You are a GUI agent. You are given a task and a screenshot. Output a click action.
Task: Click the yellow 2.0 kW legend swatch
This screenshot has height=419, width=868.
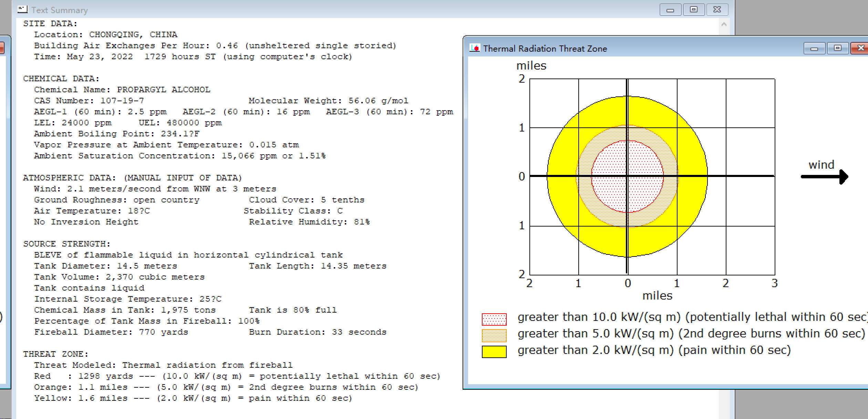pos(494,352)
